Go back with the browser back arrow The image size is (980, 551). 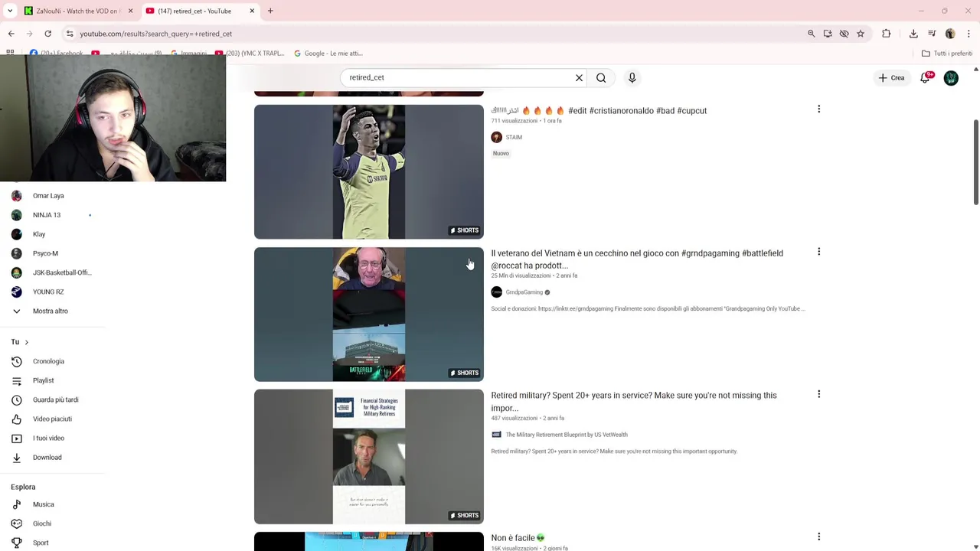click(x=11, y=34)
